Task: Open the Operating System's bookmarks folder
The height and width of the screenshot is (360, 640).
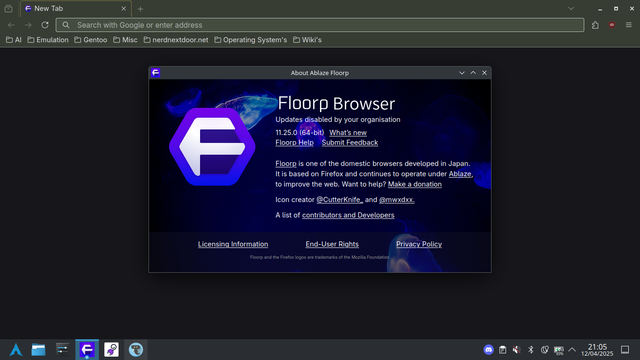Action: (251, 40)
